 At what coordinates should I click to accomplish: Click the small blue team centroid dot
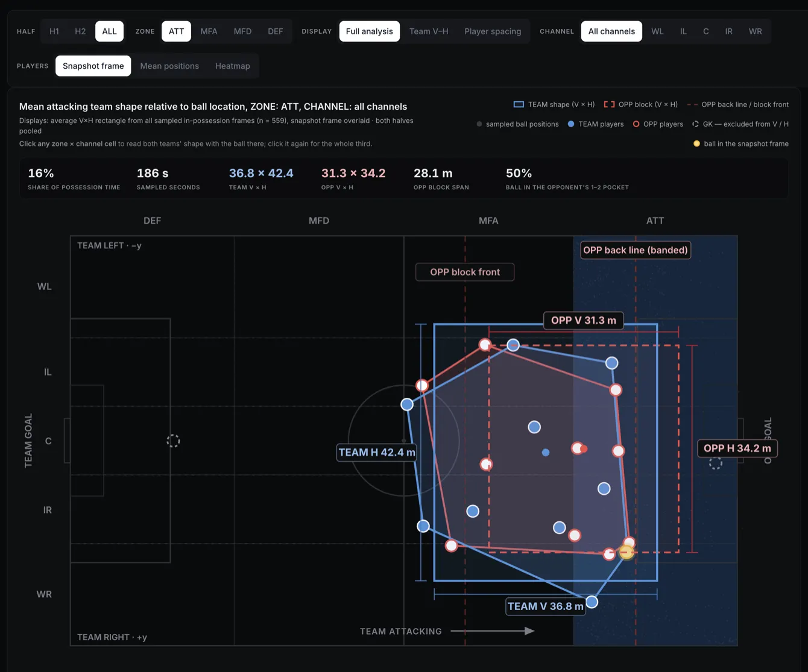pyautogui.click(x=545, y=452)
